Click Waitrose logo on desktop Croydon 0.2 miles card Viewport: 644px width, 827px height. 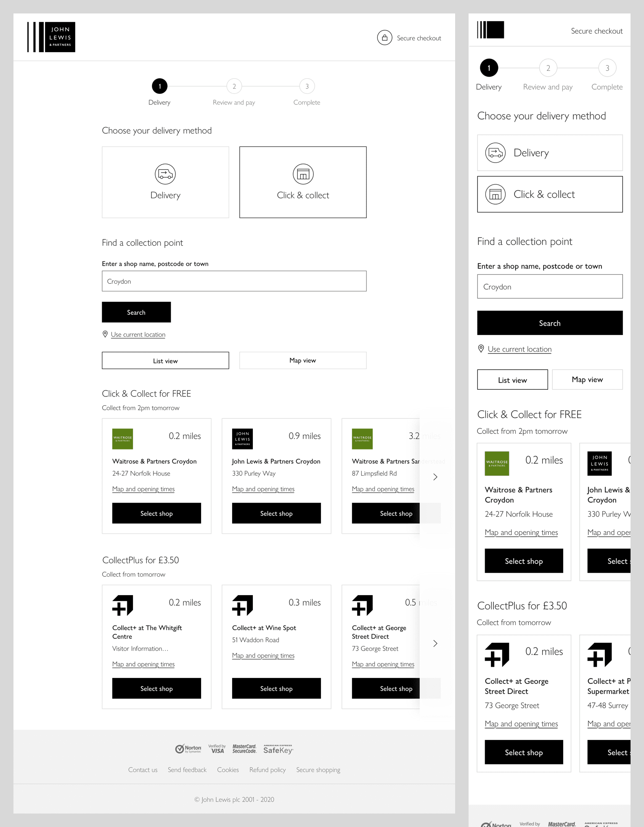pyautogui.click(x=122, y=439)
